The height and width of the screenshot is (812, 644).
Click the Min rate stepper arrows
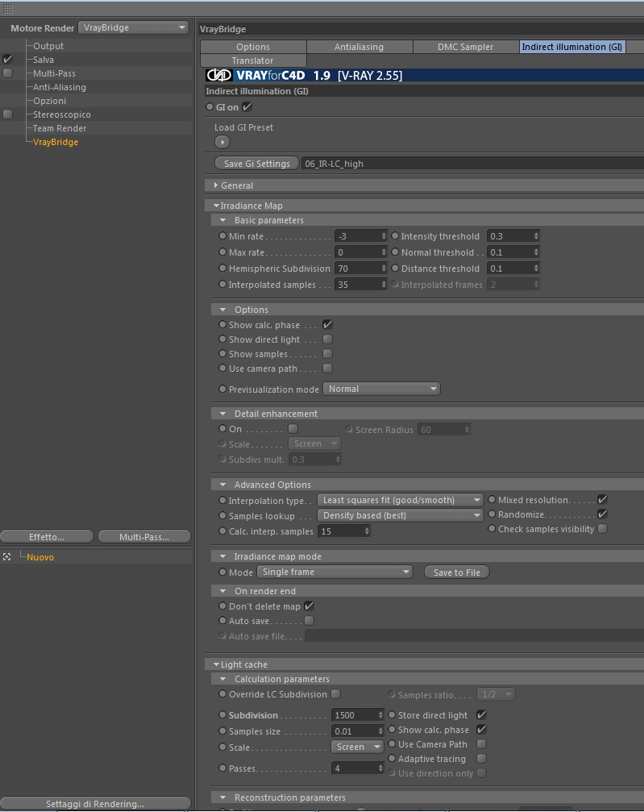384,236
